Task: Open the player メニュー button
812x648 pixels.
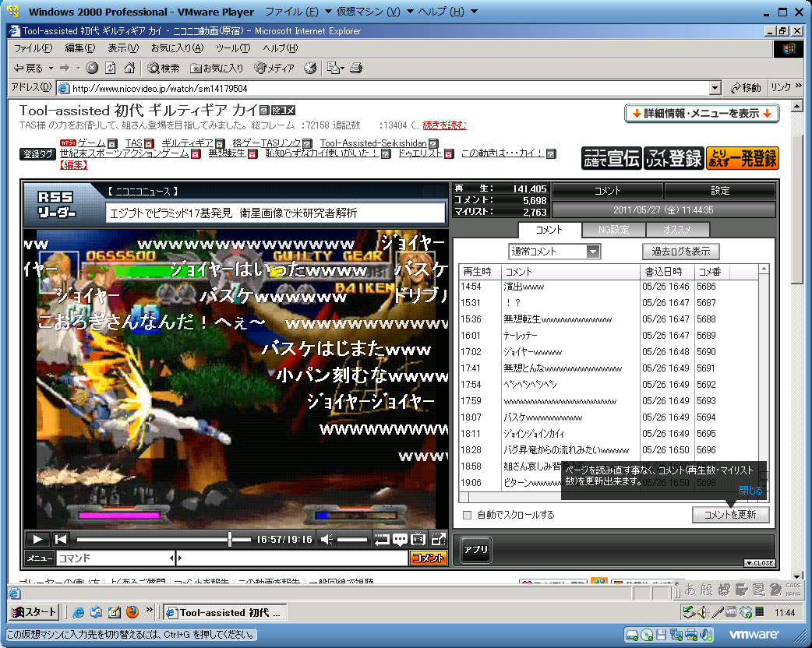Action: (x=40, y=558)
